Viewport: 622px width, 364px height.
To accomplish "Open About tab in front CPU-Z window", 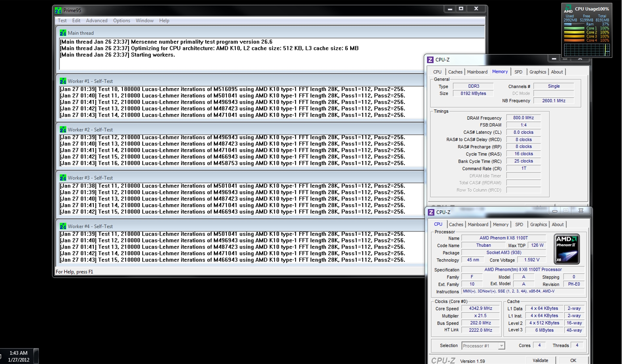I will [558, 224].
